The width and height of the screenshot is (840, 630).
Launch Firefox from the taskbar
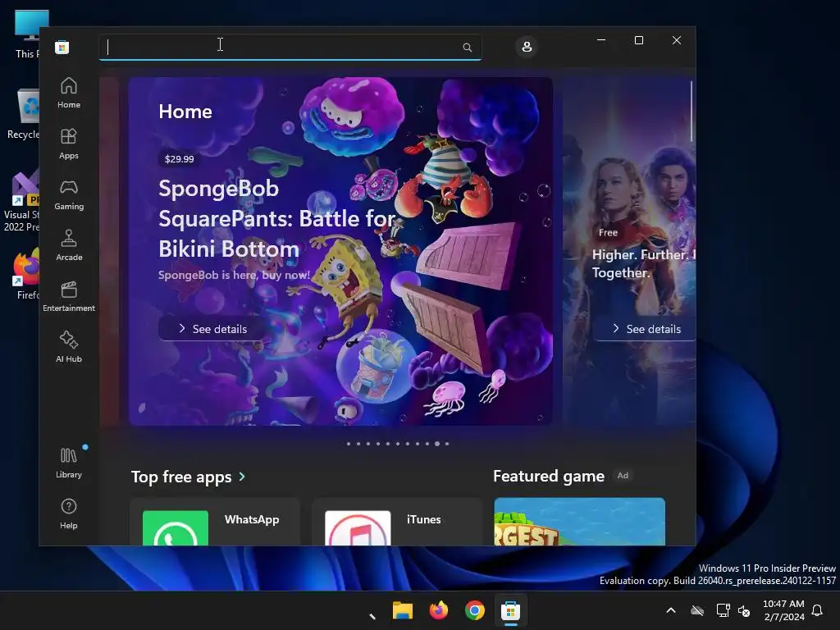click(439, 610)
